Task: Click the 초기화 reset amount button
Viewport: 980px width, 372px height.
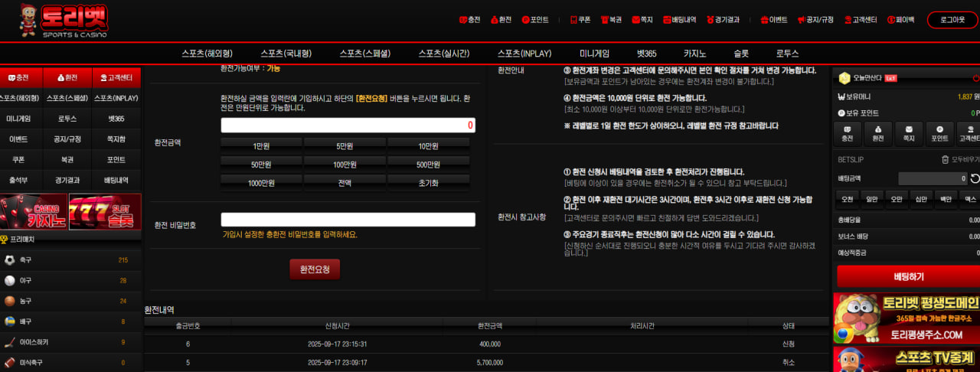Action: (x=428, y=182)
